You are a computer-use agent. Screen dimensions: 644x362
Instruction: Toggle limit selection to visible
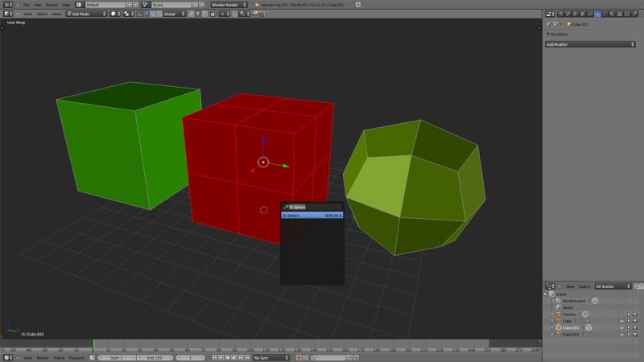(213, 14)
